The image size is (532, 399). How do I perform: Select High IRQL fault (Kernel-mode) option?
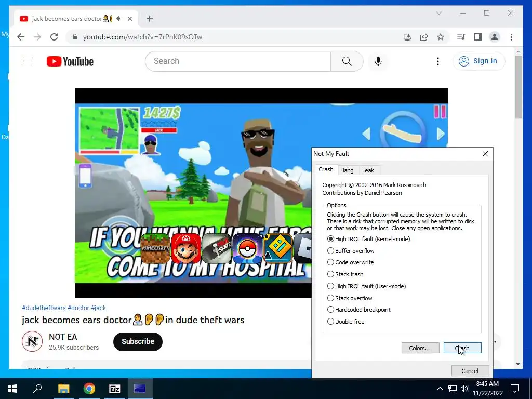click(368, 239)
